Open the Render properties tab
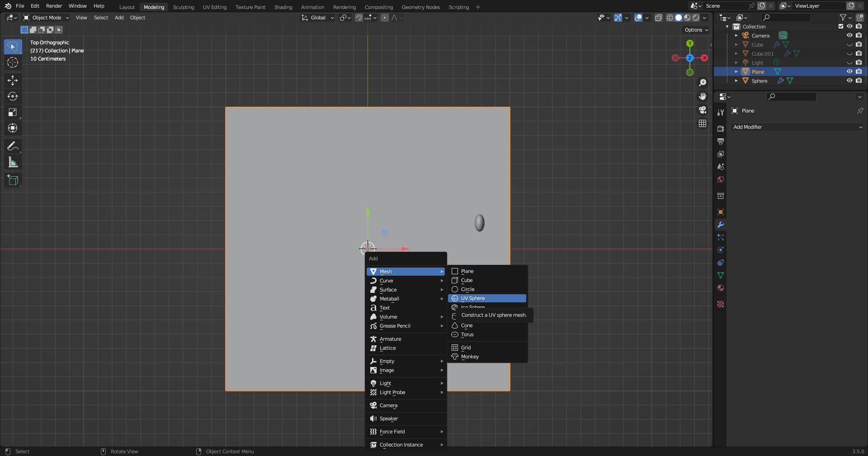The height and width of the screenshot is (456, 868). pos(721,129)
